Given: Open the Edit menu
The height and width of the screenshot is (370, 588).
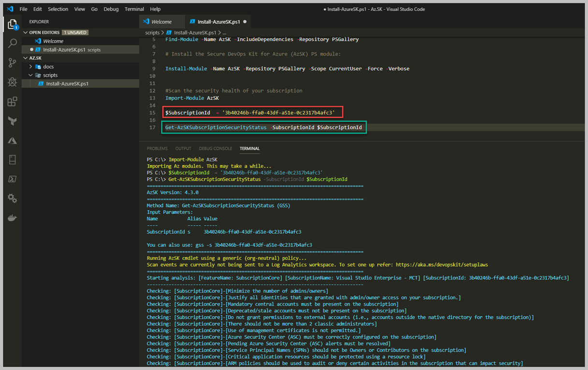Looking at the screenshot, I should coord(38,9).
